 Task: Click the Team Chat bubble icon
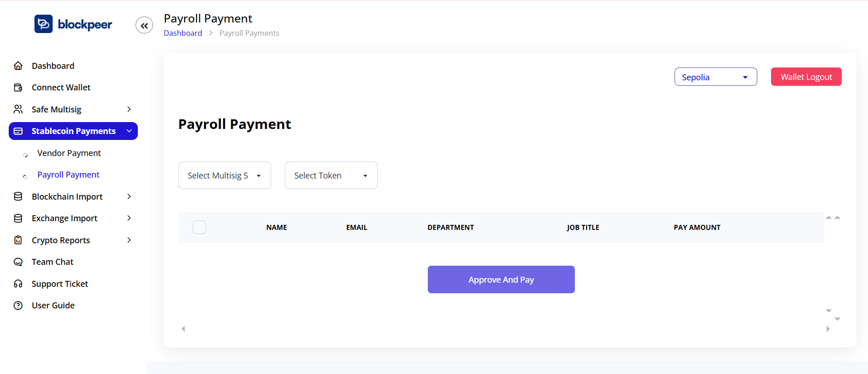pos(18,262)
